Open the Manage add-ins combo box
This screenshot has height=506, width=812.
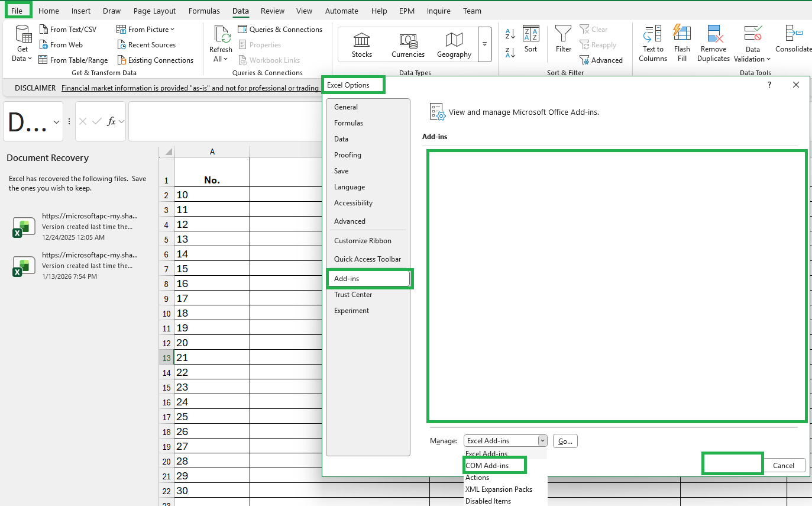pyautogui.click(x=506, y=440)
